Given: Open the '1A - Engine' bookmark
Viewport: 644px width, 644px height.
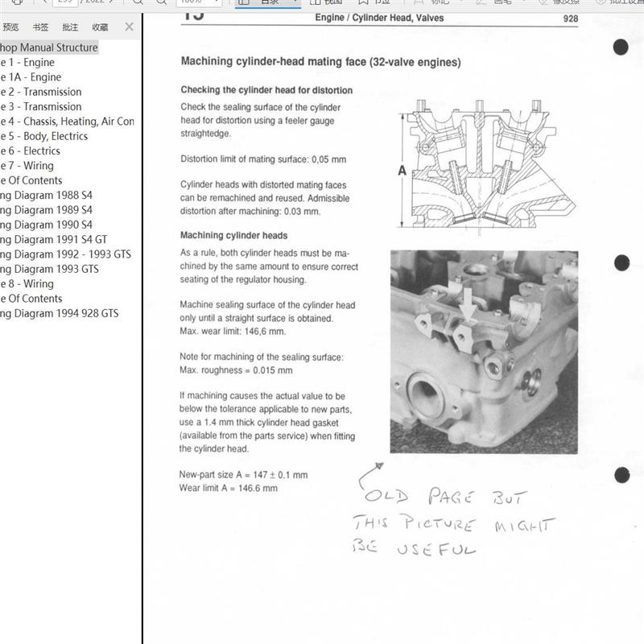Looking at the screenshot, I should (31, 77).
